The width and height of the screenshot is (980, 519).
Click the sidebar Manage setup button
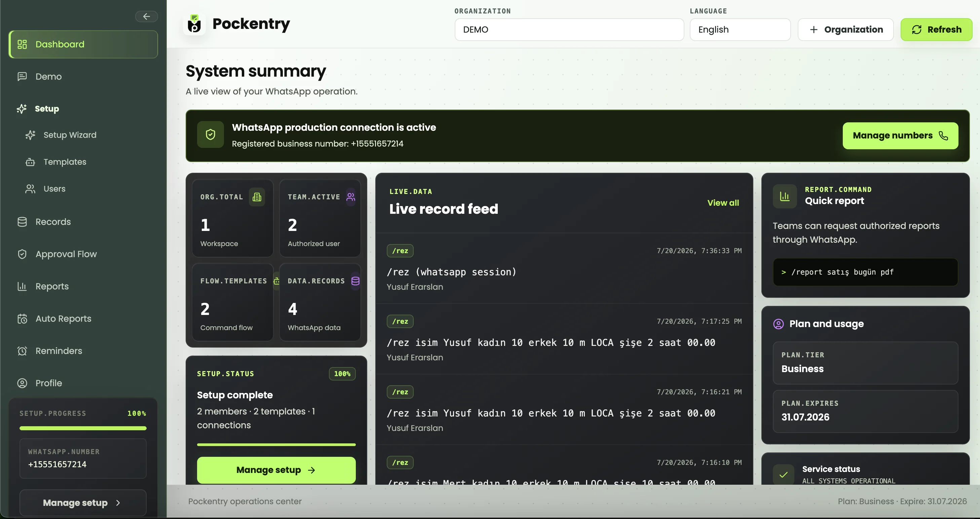click(83, 503)
